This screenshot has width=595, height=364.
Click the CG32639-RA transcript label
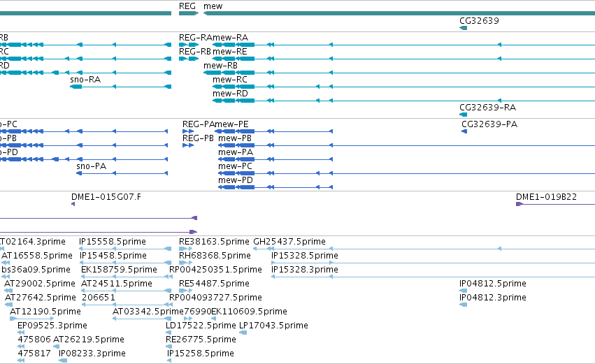(487, 108)
